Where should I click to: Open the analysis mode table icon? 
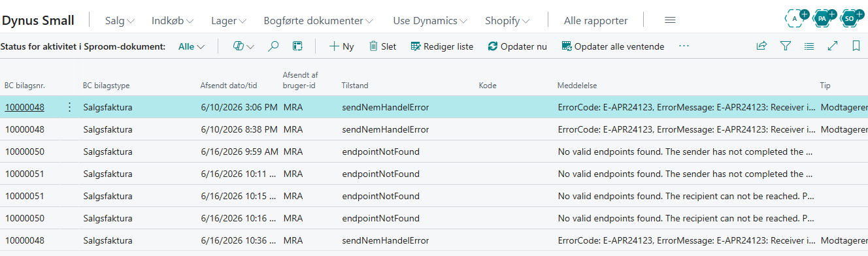point(297,46)
